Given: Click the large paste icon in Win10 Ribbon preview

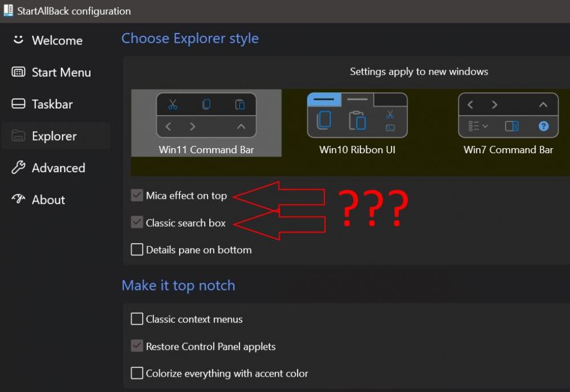Looking at the screenshot, I should coord(357,120).
